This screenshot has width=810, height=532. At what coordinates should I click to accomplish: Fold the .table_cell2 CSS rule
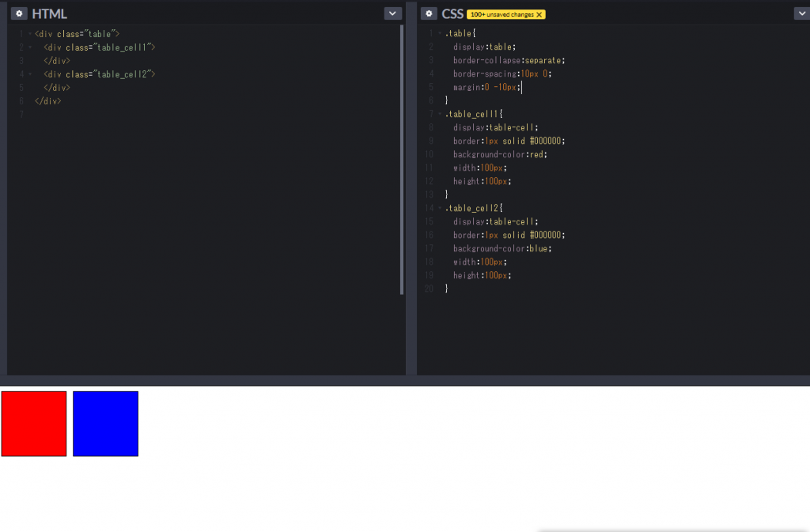click(x=440, y=208)
